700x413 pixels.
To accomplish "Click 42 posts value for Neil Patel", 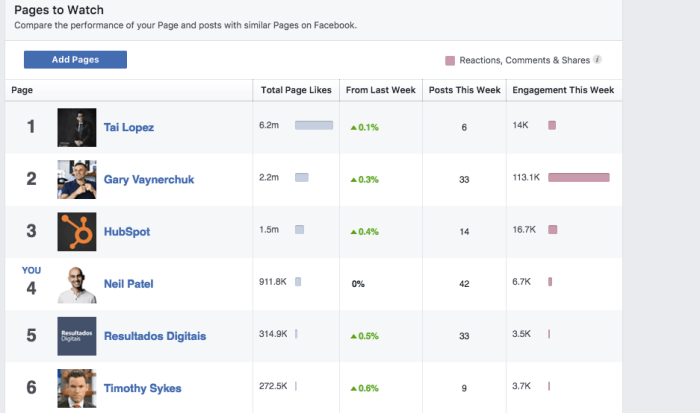I will pos(464,284).
